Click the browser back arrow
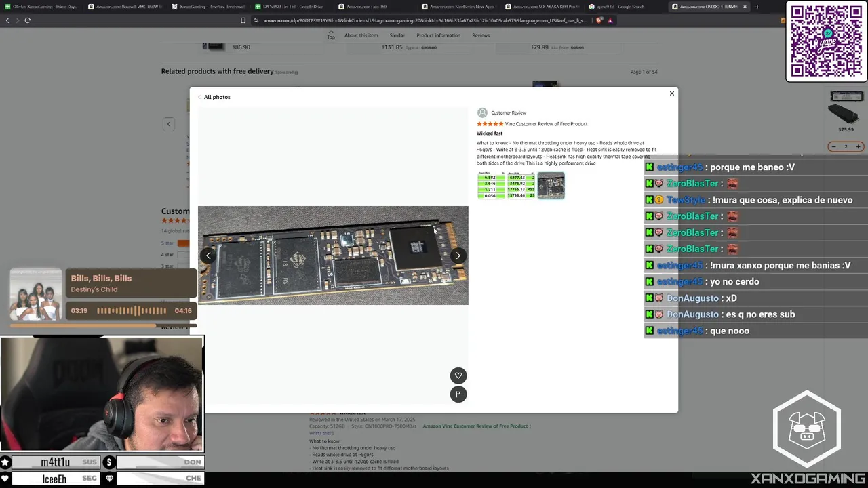The image size is (868, 488). pyautogui.click(x=7, y=20)
